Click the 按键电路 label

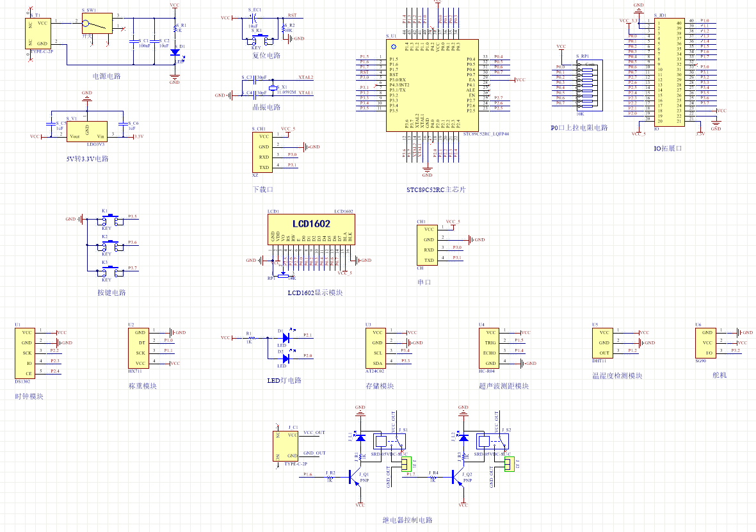click(112, 293)
